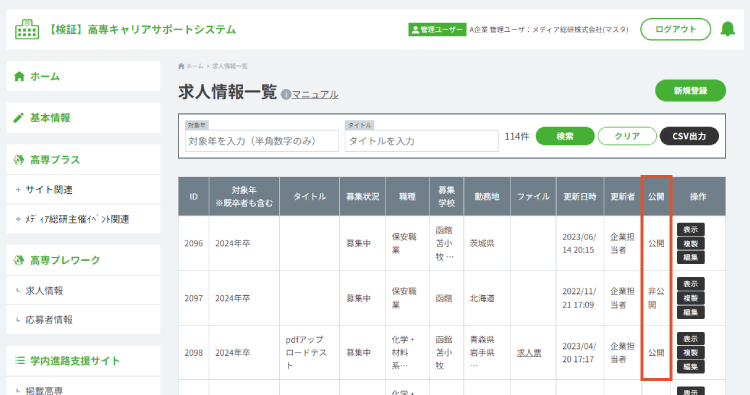Image resolution: width=750 pixels, height=395 pixels.
Task: Click the 2023/06/14 20:15 timestamp
Action: pyautogui.click(x=579, y=243)
